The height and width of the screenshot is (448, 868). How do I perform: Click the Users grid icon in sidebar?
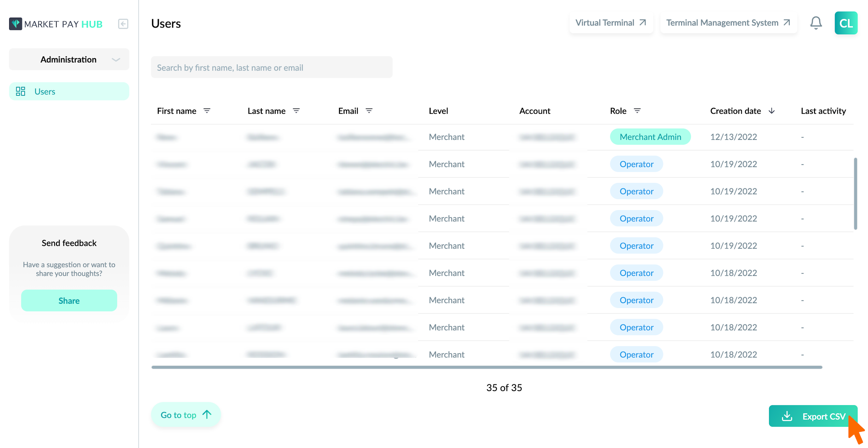(20, 91)
